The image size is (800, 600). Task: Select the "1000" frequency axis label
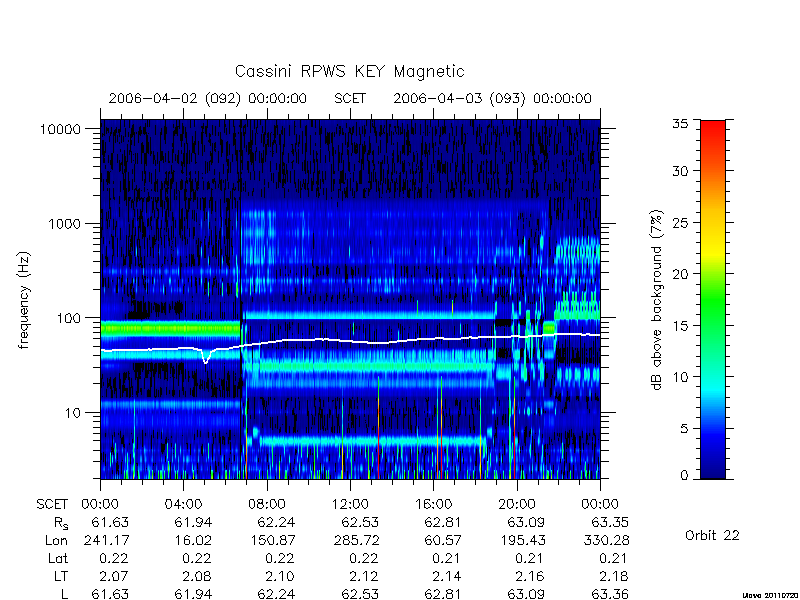coord(64,223)
